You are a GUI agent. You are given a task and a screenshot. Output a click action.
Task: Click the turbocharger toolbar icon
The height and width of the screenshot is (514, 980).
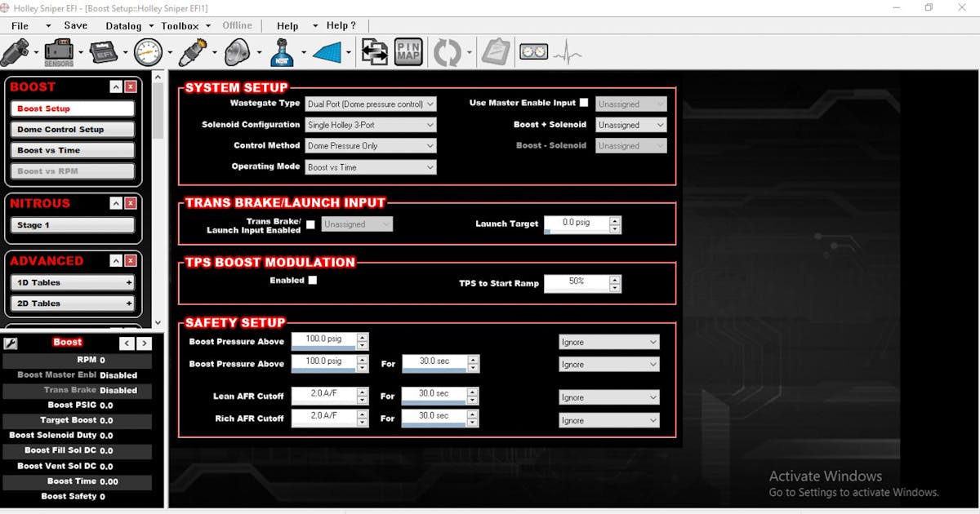237,53
